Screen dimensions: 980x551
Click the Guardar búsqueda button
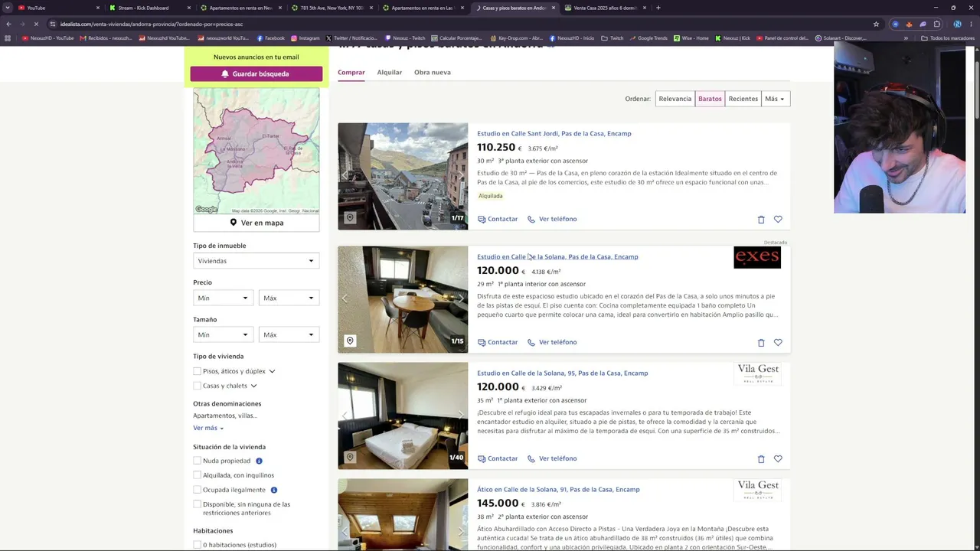coord(256,74)
